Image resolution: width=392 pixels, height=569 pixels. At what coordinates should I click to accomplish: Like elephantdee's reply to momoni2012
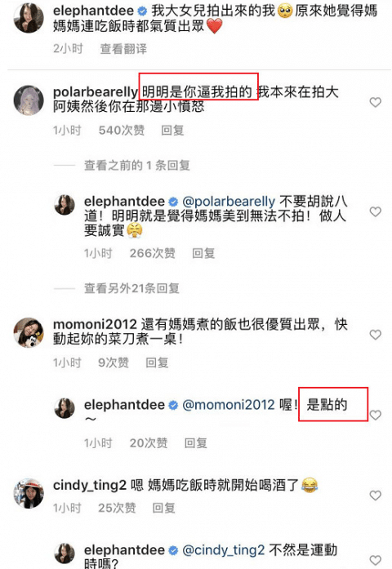point(376,415)
